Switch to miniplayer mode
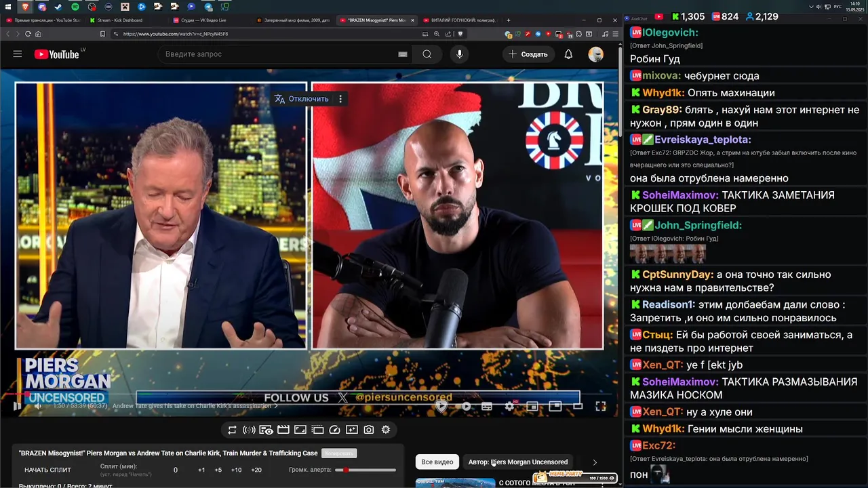The width and height of the screenshot is (868, 488). [532, 406]
